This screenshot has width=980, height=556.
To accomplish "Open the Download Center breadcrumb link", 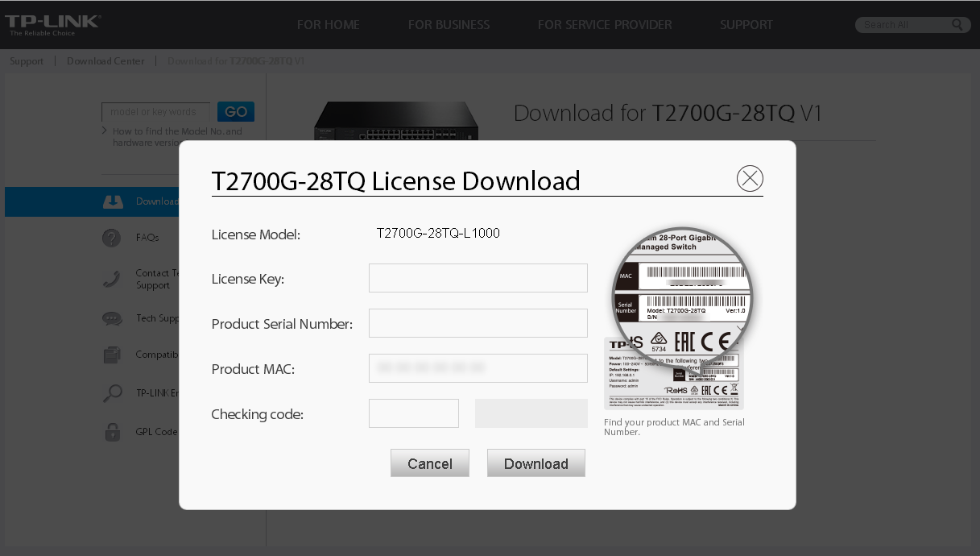I will pyautogui.click(x=105, y=60).
